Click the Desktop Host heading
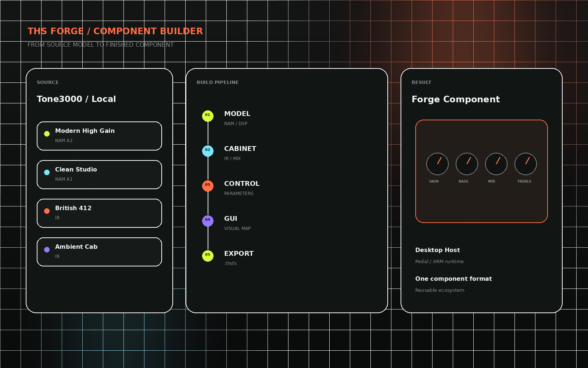The width and height of the screenshot is (588, 368). (437, 250)
